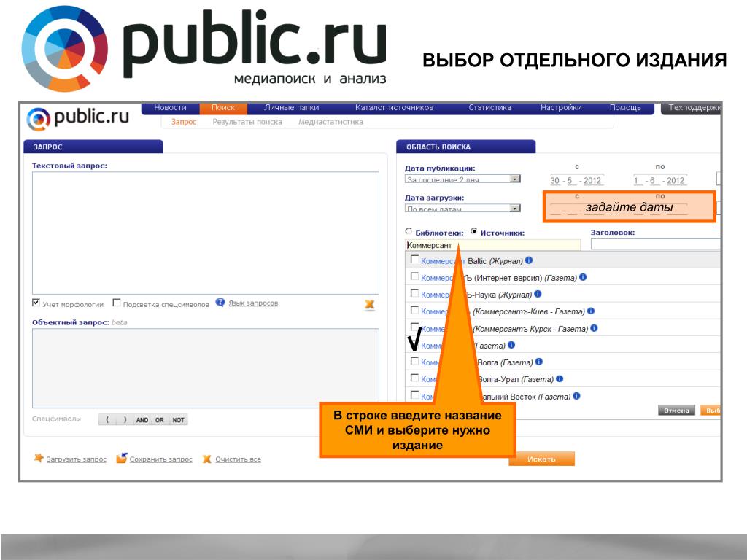Open info icon for Интернет-версия (Газета)
The image size is (747, 560).
(583, 277)
